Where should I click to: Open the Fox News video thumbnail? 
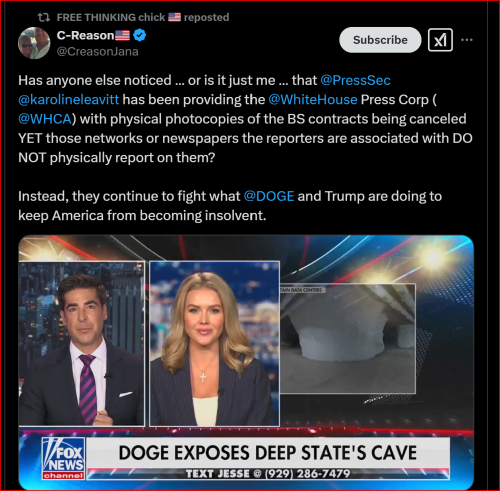coord(246,362)
